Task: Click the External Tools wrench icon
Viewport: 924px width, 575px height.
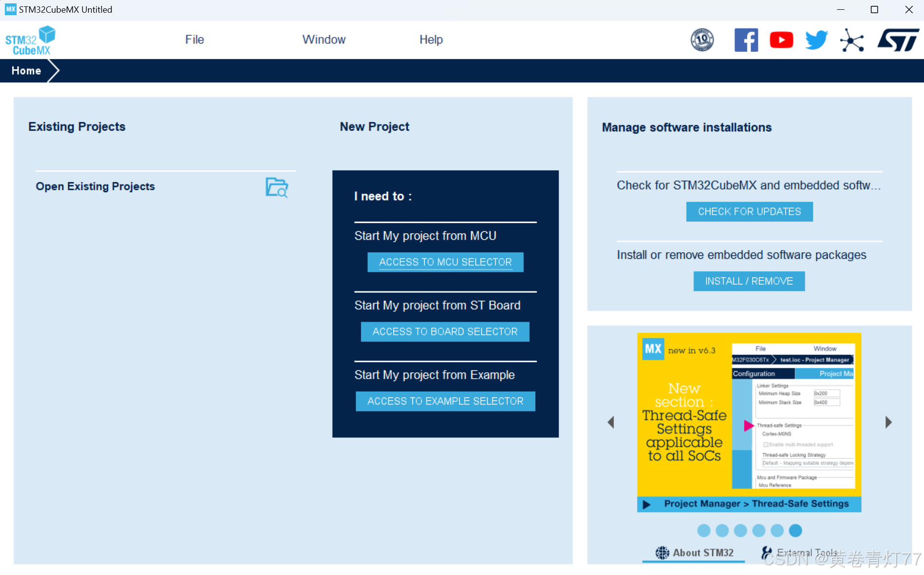Action: (x=767, y=553)
